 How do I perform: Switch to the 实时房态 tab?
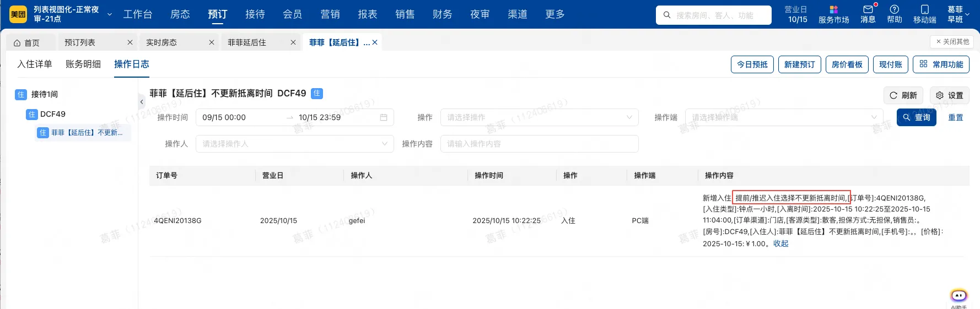(161, 42)
